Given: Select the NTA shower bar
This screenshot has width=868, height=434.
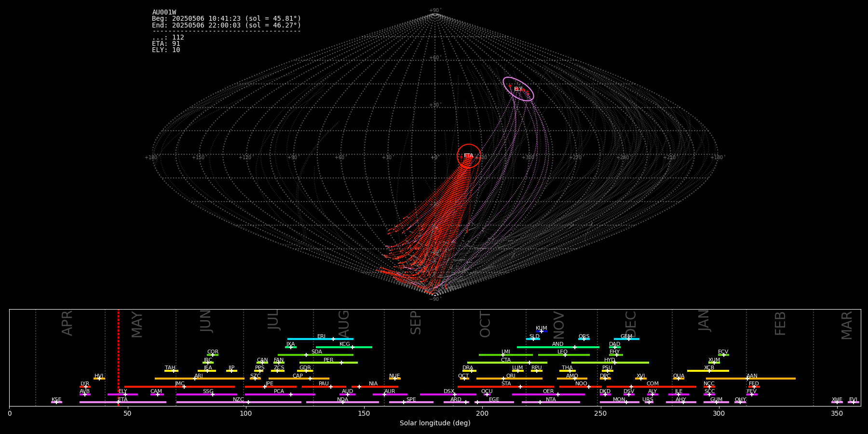Looking at the screenshot, I should [x=551, y=402].
